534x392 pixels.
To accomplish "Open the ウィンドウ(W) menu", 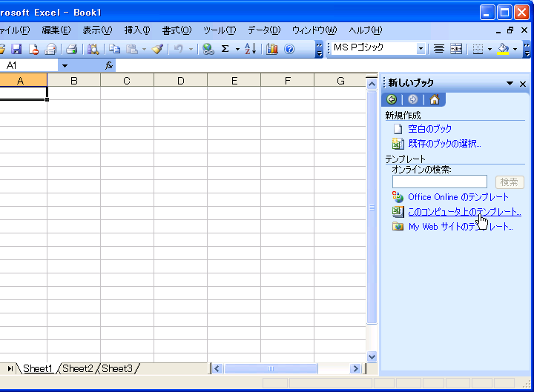I will click(x=314, y=30).
